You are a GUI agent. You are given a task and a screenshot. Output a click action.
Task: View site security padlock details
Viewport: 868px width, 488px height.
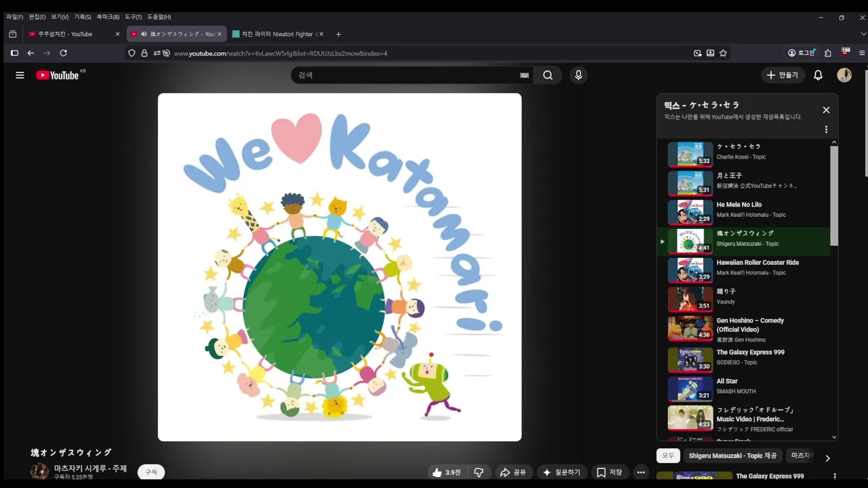pyautogui.click(x=144, y=53)
